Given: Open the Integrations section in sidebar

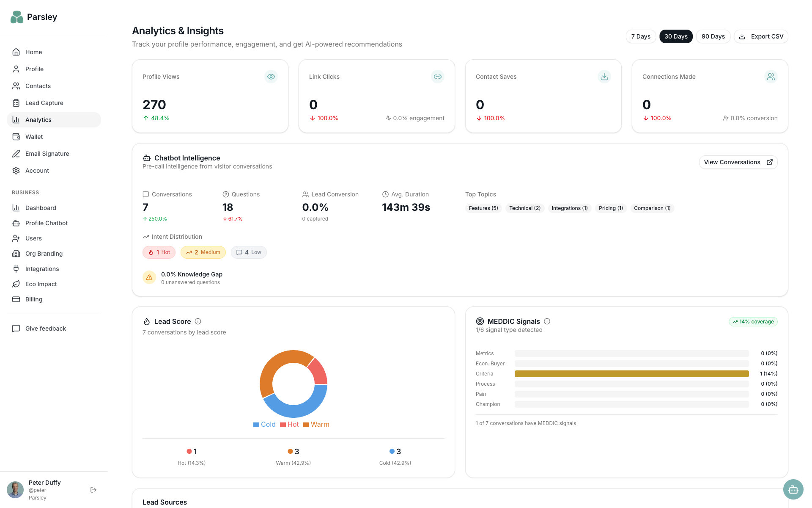Looking at the screenshot, I should pos(42,269).
